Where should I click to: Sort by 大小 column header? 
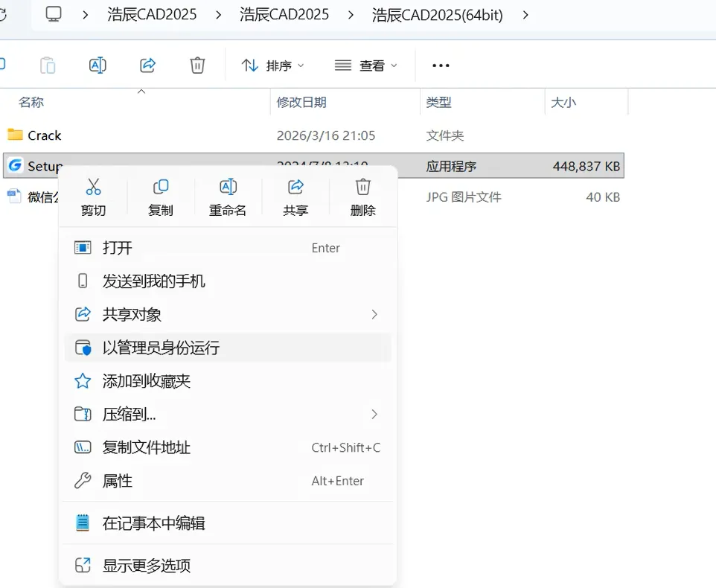click(x=563, y=102)
